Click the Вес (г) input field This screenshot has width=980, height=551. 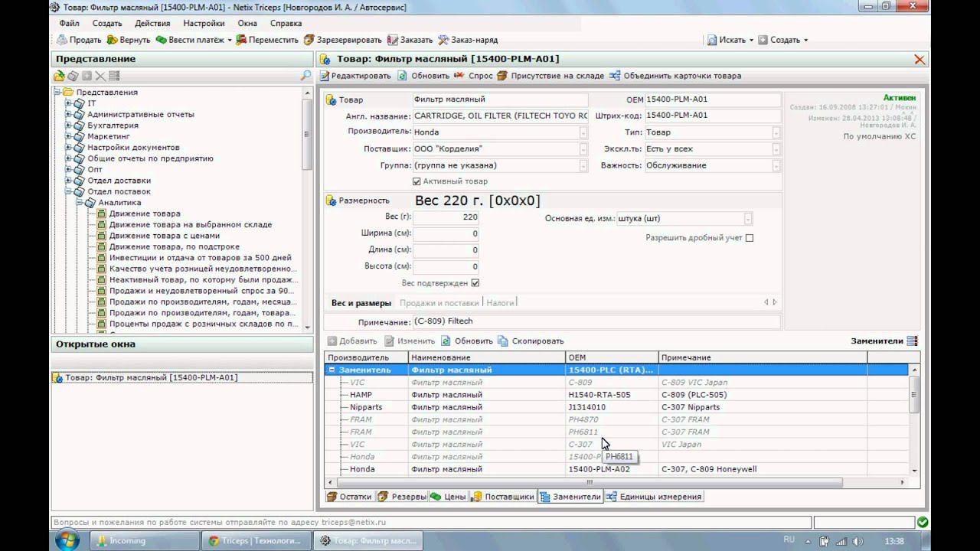[446, 217]
